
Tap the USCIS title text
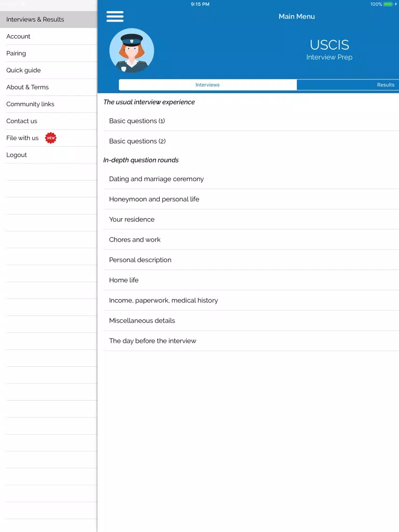coord(329,45)
